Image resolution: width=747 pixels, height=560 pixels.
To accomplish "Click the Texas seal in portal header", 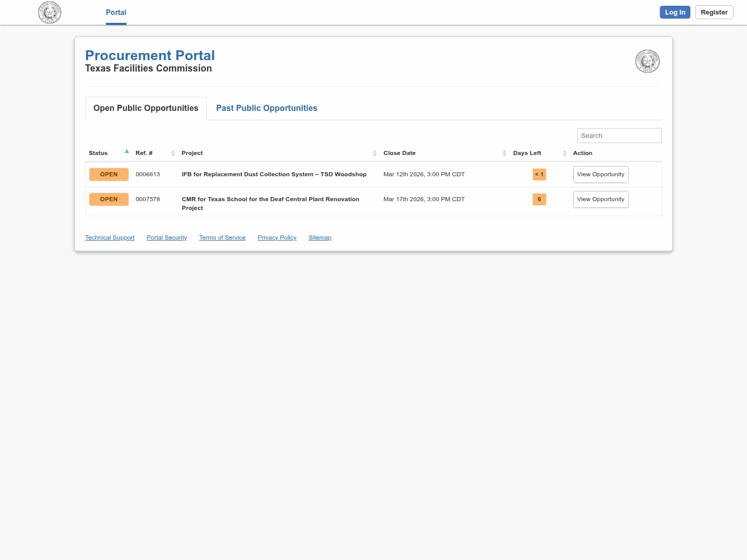I will [x=647, y=61].
